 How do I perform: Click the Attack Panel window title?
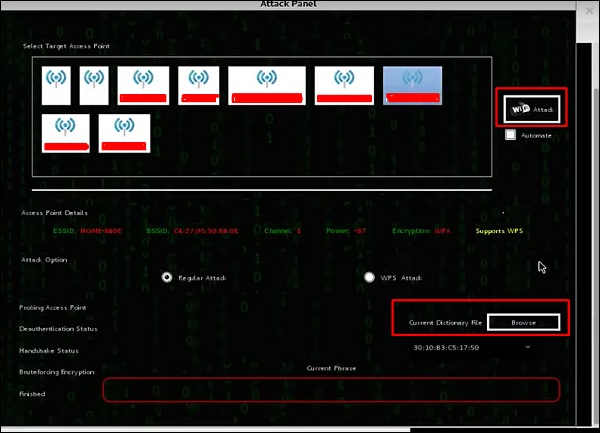pos(288,4)
